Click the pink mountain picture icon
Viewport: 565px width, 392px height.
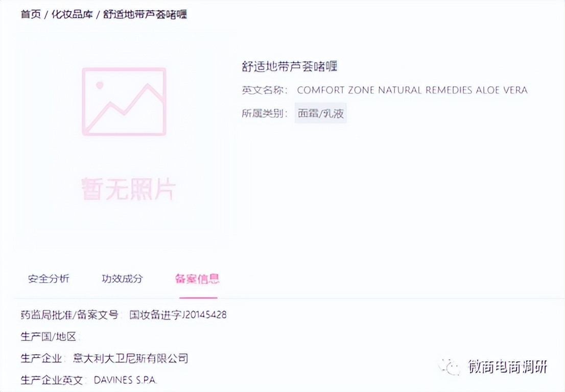point(125,102)
